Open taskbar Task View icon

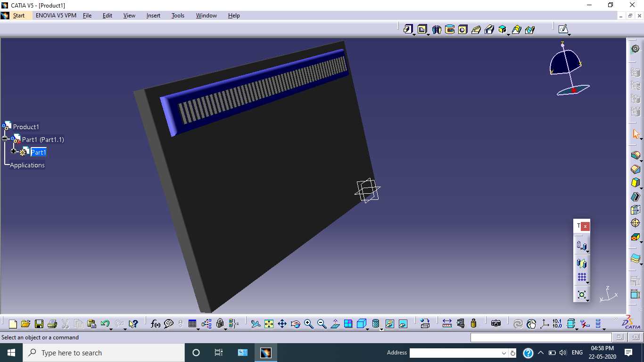click(x=219, y=353)
